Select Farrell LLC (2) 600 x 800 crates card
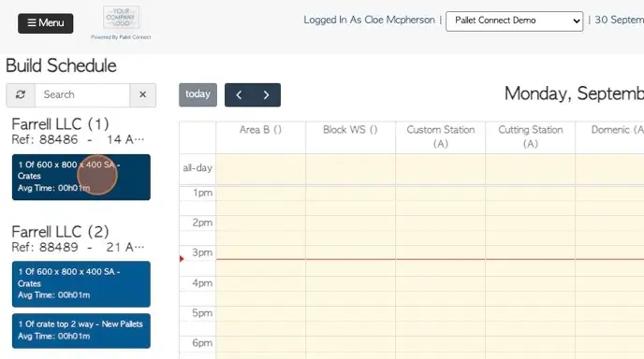 [x=81, y=284]
